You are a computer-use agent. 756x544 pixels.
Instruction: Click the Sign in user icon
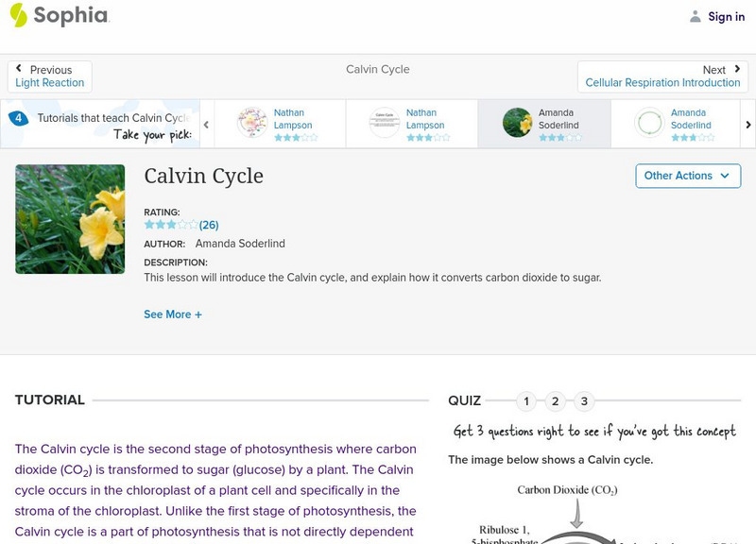coord(696,16)
